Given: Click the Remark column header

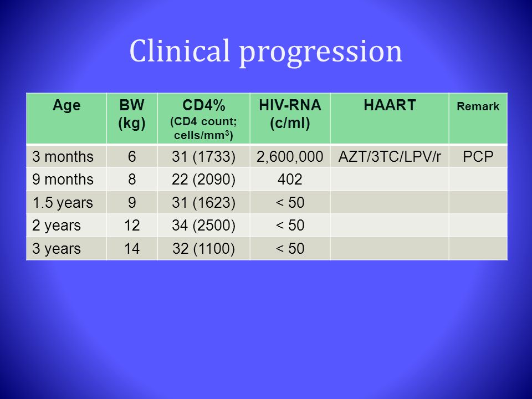Looking at the screenshot, I should [x=478, y=119].
